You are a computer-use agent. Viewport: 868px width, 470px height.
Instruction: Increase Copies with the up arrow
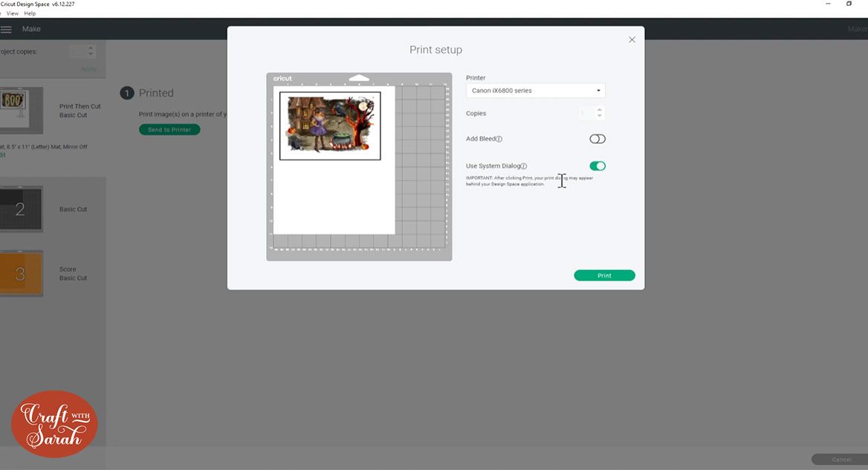[600, 110]
